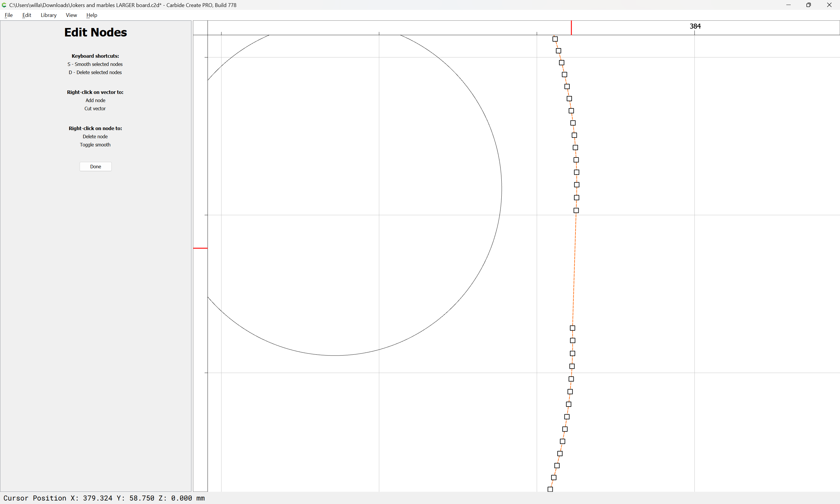
Task: Click the "Add node" text
Action: (x=95, y=100)
